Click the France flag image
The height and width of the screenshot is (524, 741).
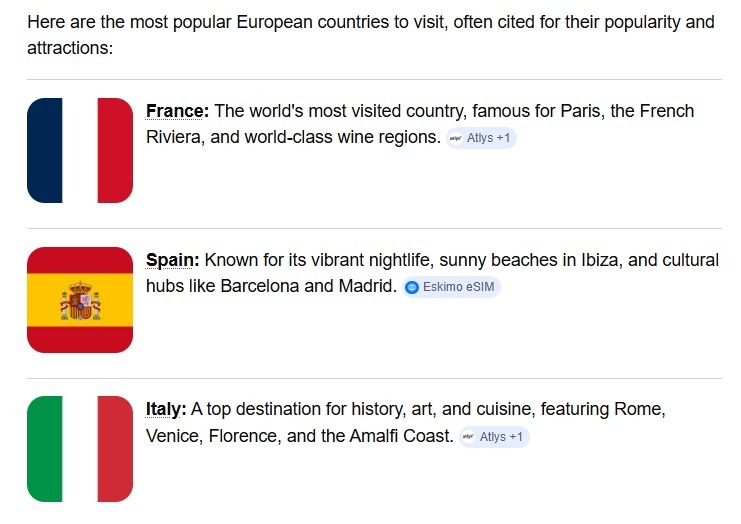tap(80, 150)
